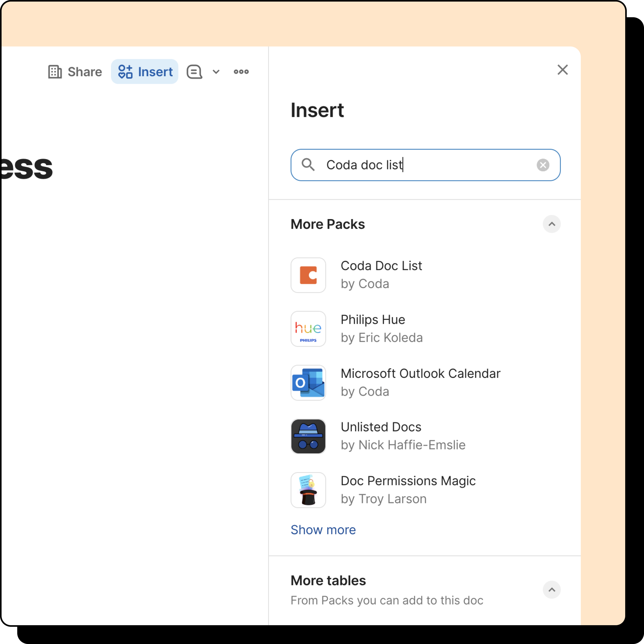This screenshot has width=644, height=644.
Task: Open the comments speech bubble icon
Action: point(194,72)
